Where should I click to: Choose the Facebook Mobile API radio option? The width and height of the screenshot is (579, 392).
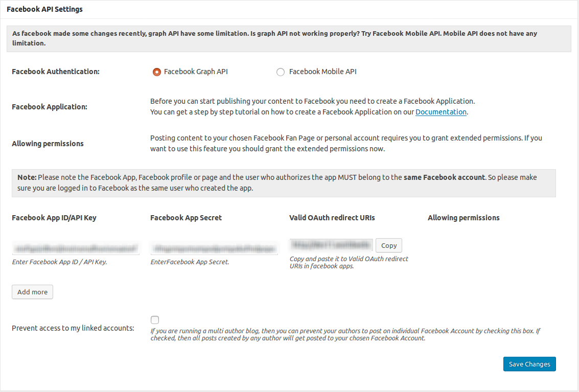[281, 72]
